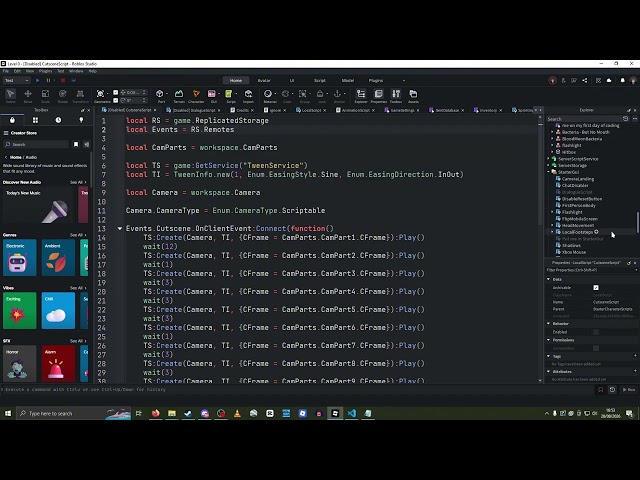Click the Group tool icon

[304, 96]
